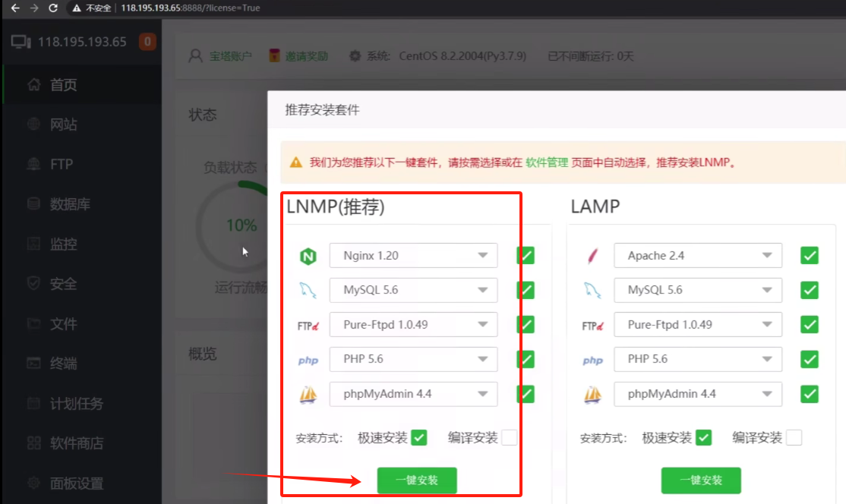Click the warning triangle icon in notice
846x504 pixels.
click(295, 162)
